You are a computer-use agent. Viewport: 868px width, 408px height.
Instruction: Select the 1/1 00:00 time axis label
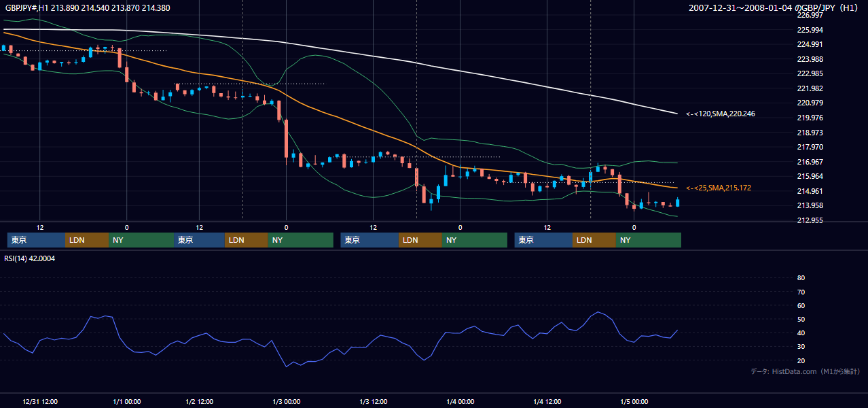(126, 402)
